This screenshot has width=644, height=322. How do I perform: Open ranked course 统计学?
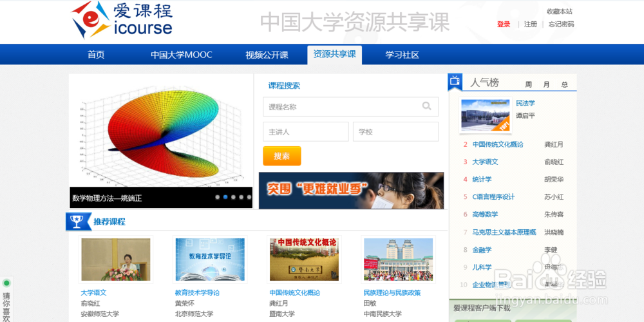482,180
